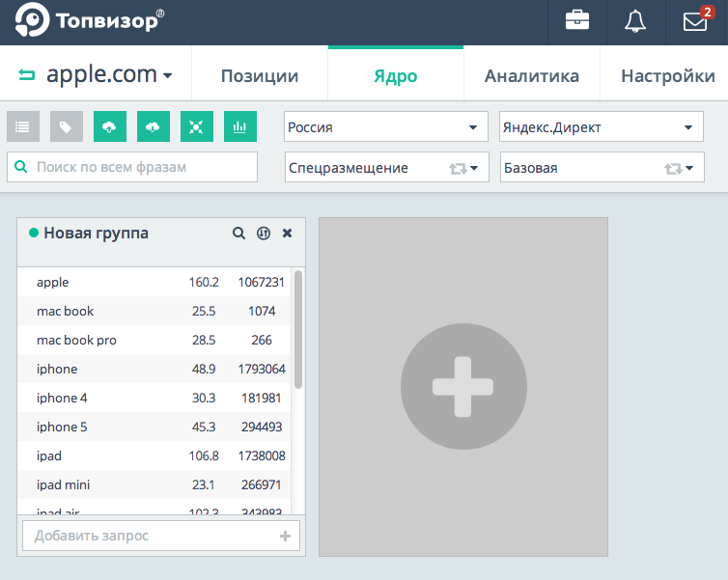Click the cloud upload icon

(110, 126)
